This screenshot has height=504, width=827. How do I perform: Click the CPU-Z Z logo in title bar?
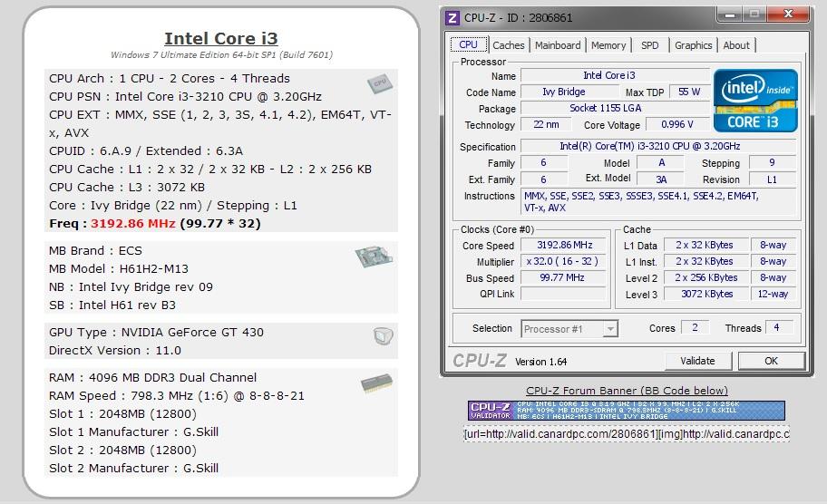[452, 17]
